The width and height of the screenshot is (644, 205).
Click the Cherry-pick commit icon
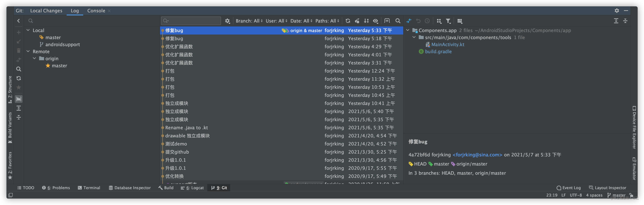(357, 21)
